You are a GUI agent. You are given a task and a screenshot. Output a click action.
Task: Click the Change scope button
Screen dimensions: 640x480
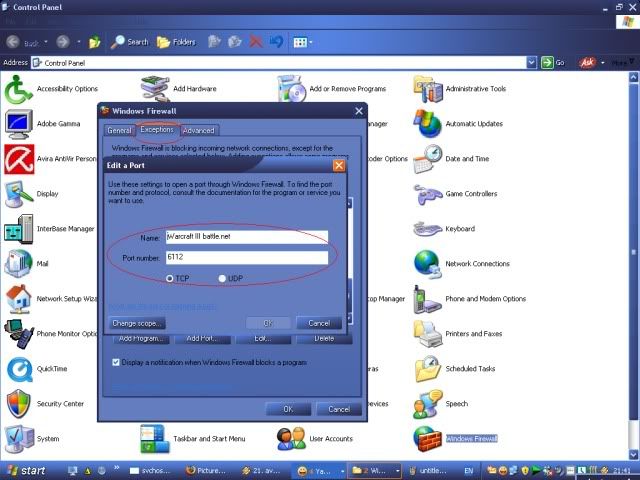pos(137,323)
